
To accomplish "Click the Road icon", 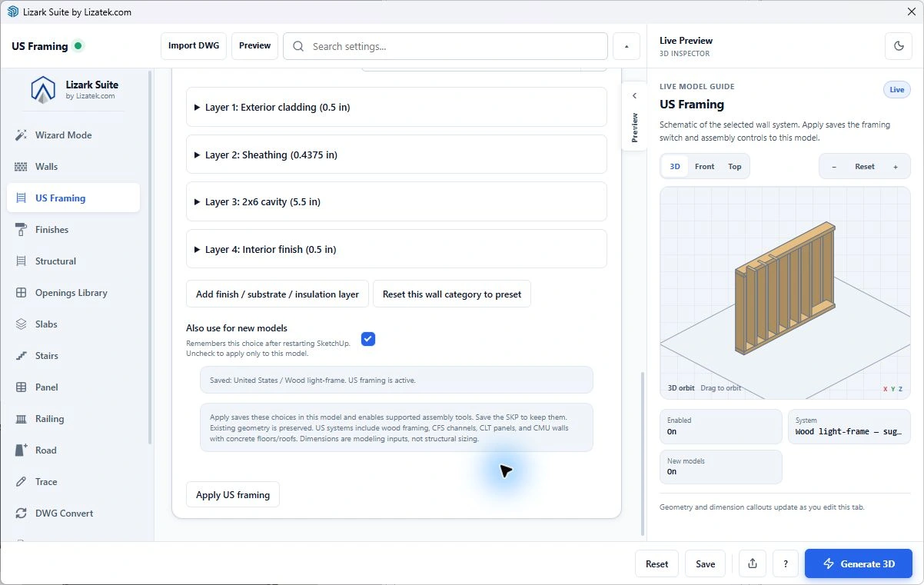I will (21, 450).
